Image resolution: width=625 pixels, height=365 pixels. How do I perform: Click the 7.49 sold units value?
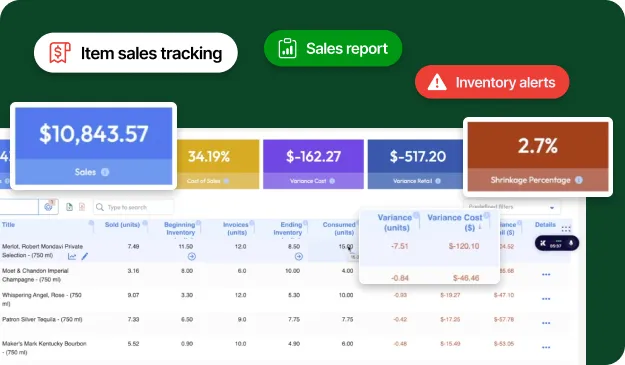(133, 247)
